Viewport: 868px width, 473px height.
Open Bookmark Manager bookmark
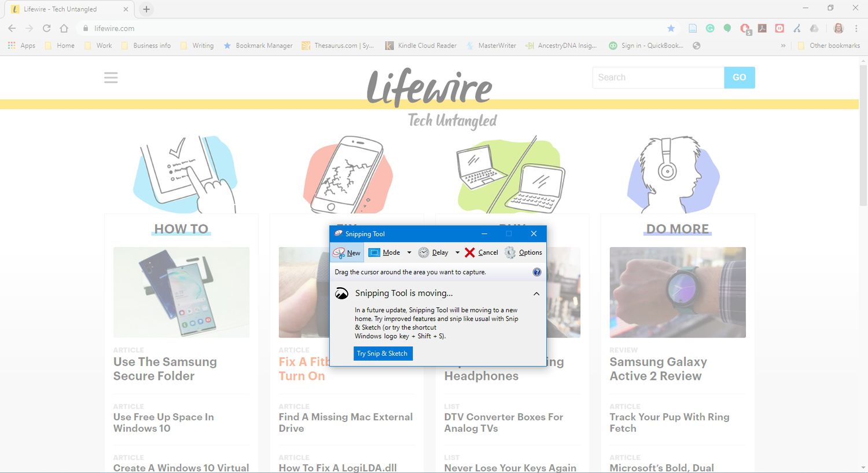(258, 45)
